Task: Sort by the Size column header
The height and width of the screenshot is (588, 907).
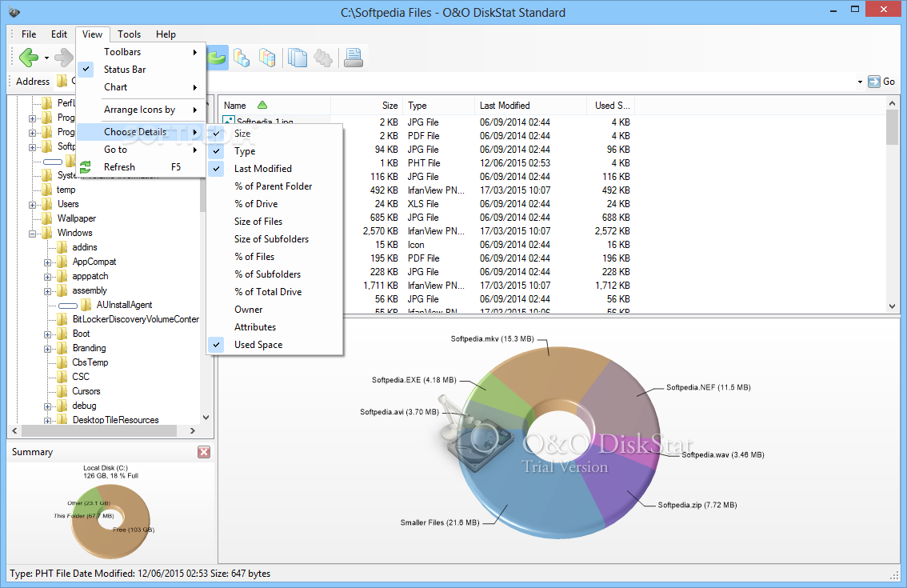Action: (367, 106)
